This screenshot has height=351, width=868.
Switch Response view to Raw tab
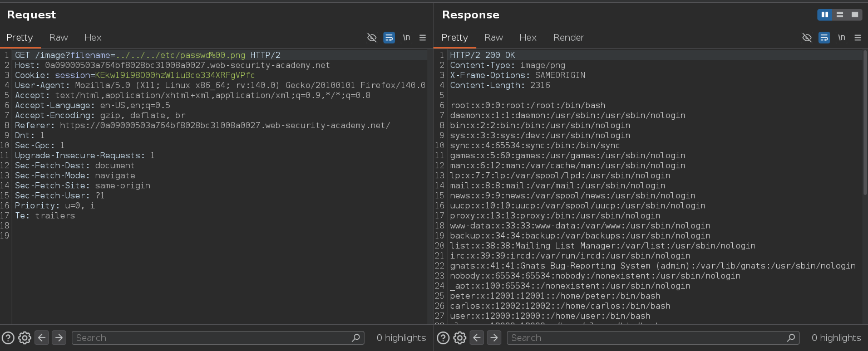point(494,37)
